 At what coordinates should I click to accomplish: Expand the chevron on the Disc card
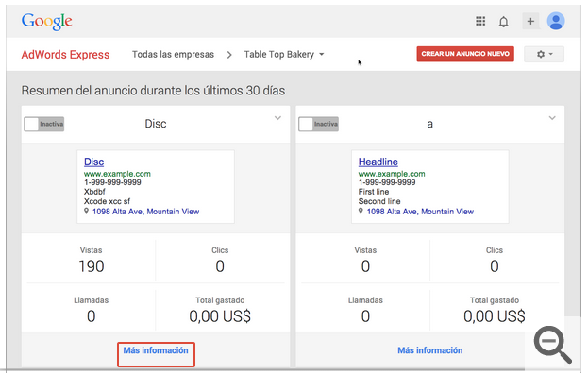tap(277, 118)
